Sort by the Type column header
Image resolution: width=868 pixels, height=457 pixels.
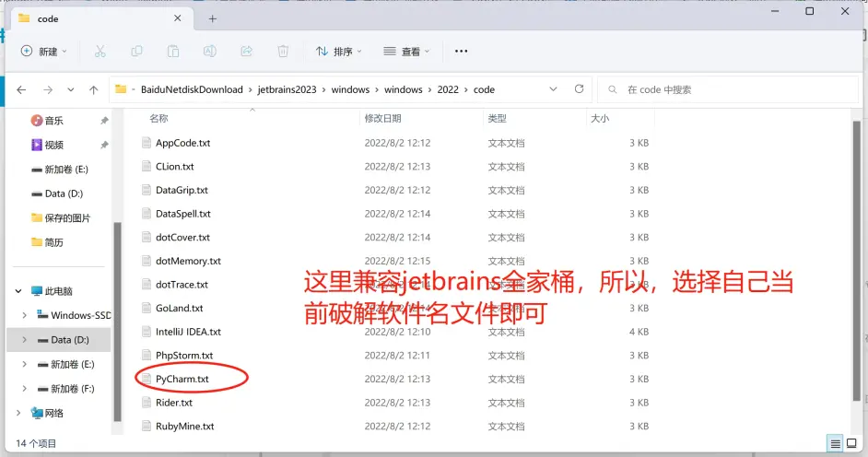[497, 119]
